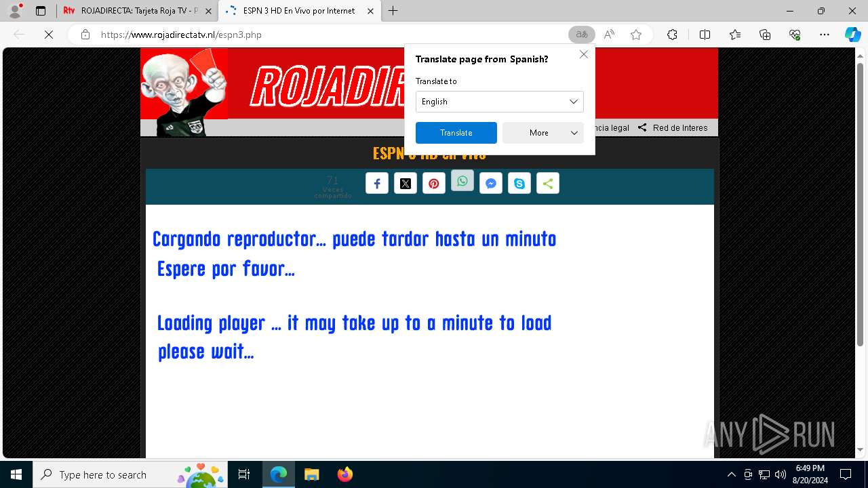Click the address bar URL

click(181, 35)
